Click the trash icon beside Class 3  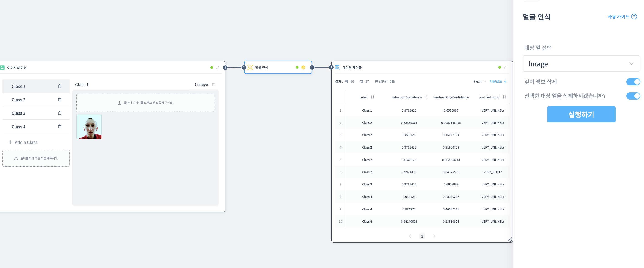coord(60,113)
